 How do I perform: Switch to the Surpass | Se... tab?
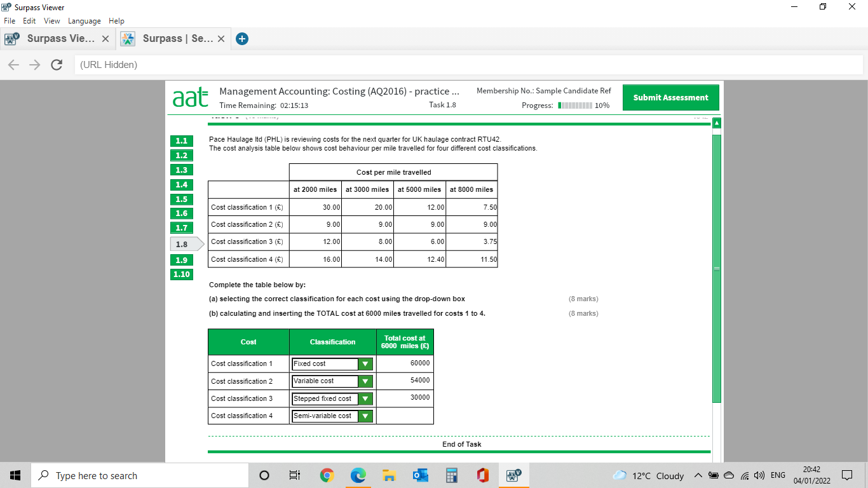click(x=173, y=39)
